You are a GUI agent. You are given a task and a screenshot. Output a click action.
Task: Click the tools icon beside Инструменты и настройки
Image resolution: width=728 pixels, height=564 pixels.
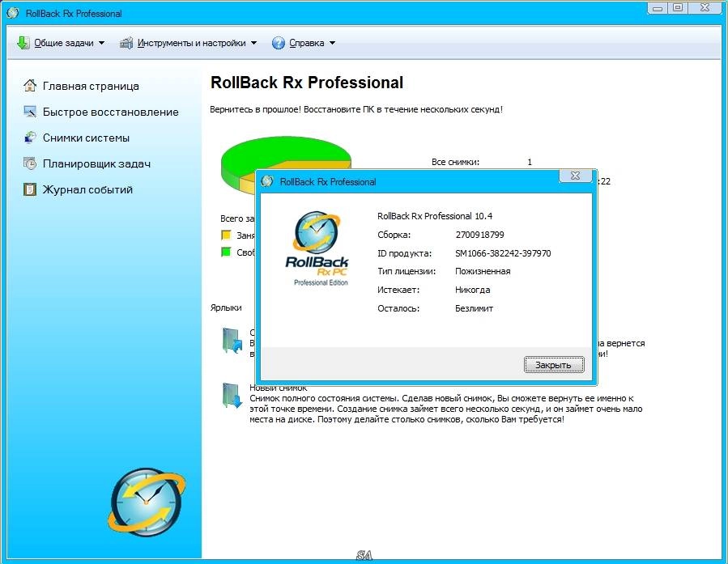click(x=126, y=43)
